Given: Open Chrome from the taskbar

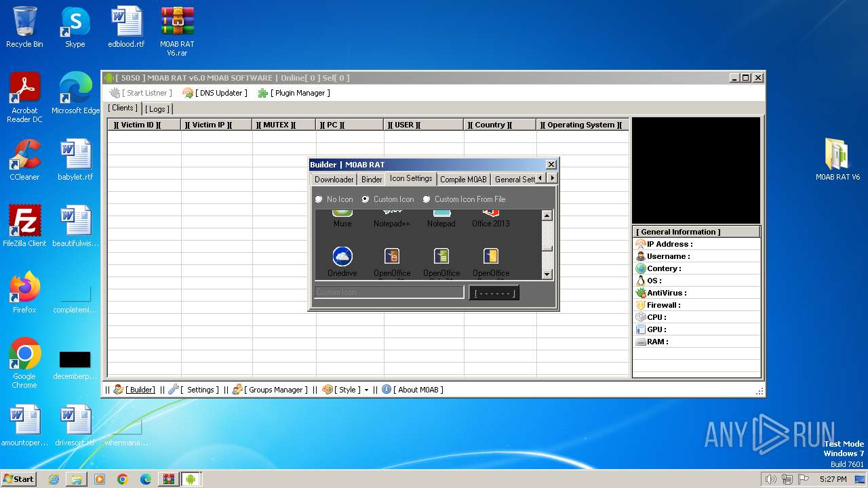Looking at the screenshot, I should 123,479.
